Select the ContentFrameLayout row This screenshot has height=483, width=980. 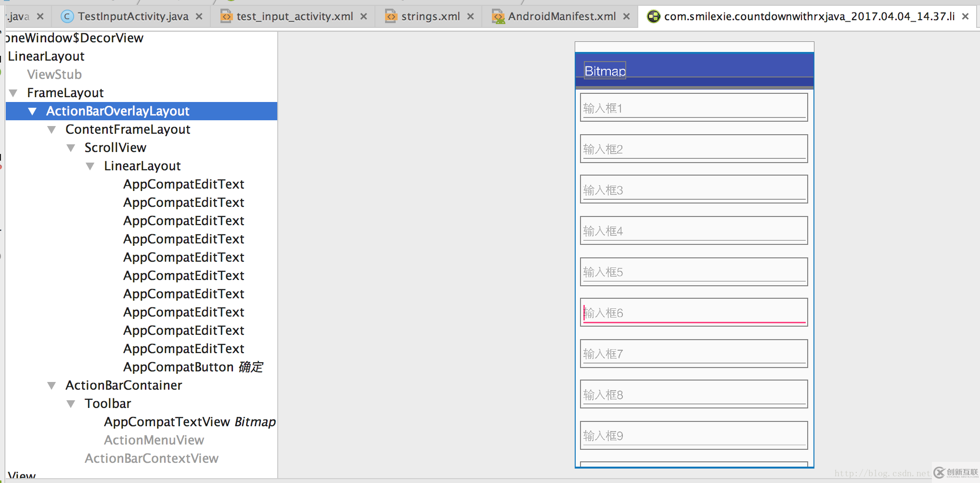(x=128, y=129)
